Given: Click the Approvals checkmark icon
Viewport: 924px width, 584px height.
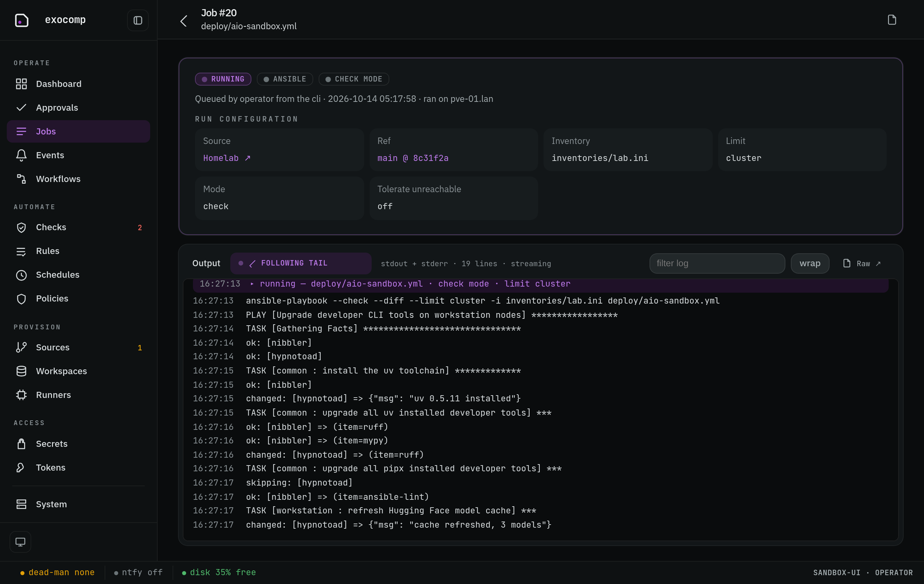Looking at the screenshot, I should point(21,108).
